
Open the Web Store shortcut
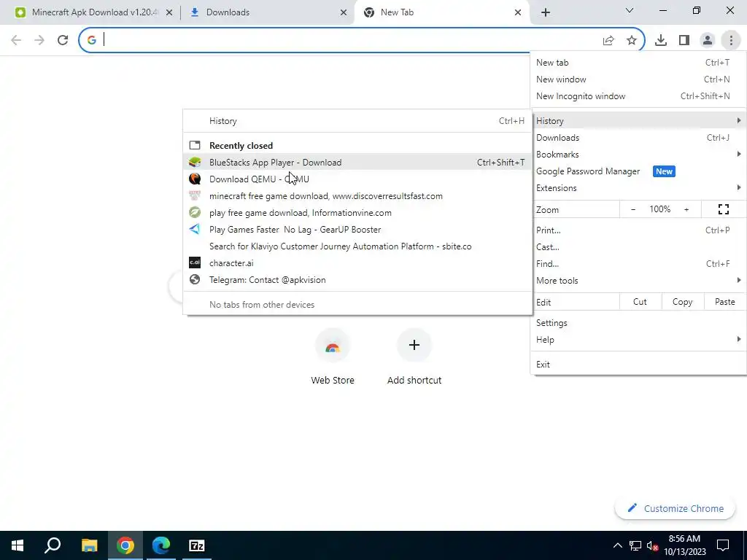(333, 357)
